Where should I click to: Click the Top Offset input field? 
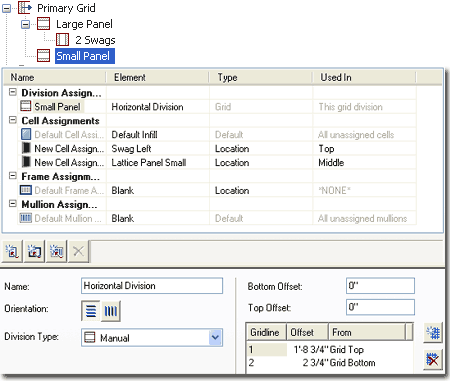[x=380, y=307]
